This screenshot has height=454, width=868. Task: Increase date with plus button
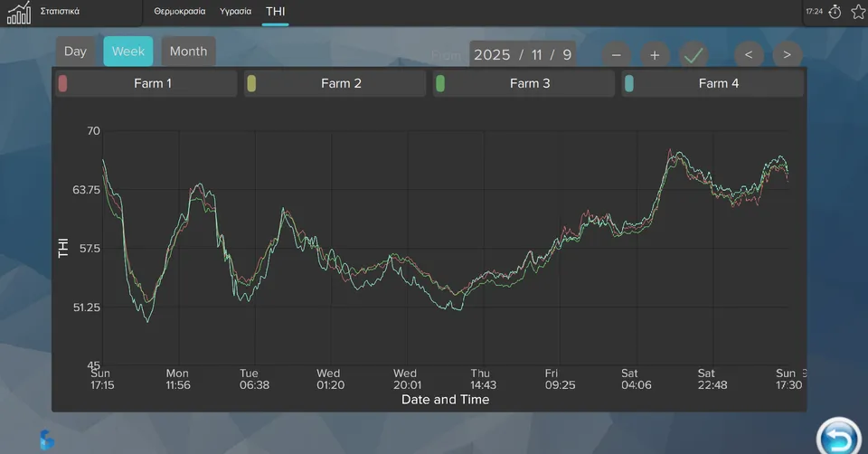[655, 55]
